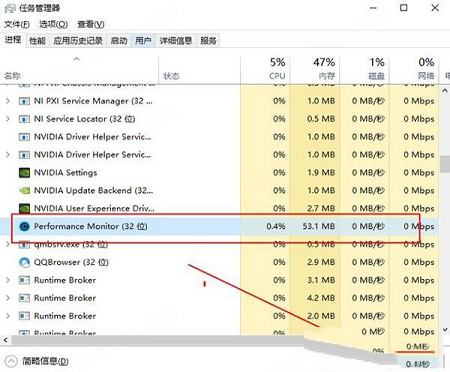Select the NI Service Locator (32 位) name
The height and width of the screenshot is (372, 450).
click(85, 119)
